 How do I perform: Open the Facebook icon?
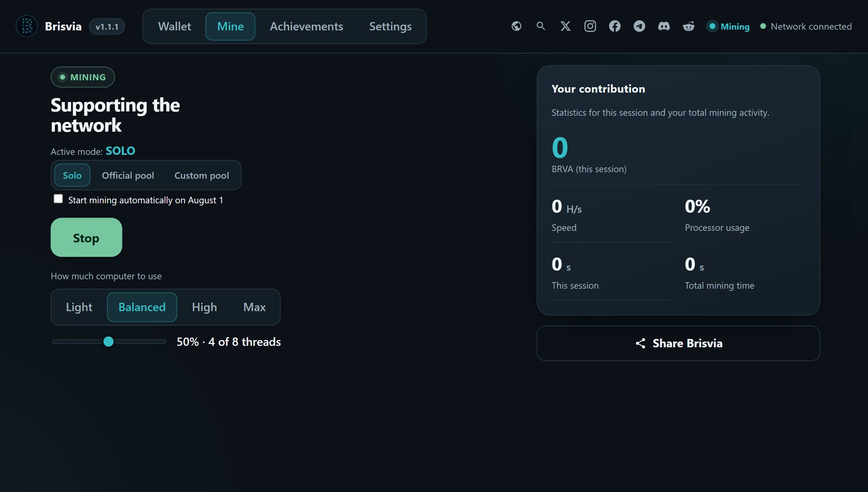(x=615, y=26)
